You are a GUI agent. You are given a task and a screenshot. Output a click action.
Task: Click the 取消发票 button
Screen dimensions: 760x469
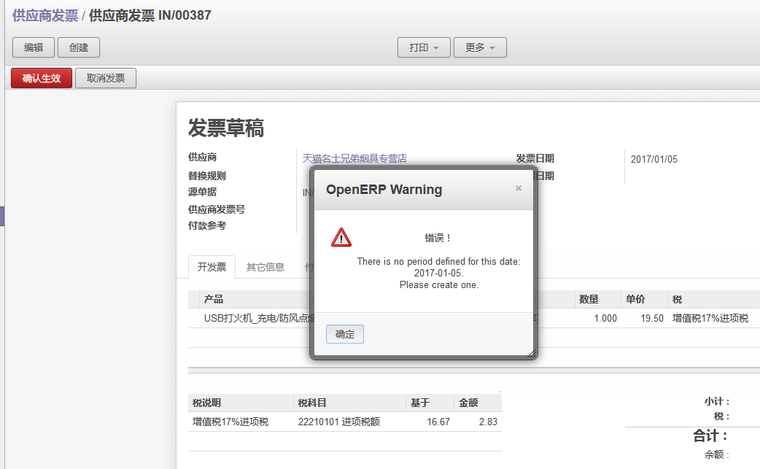[106, 78]
